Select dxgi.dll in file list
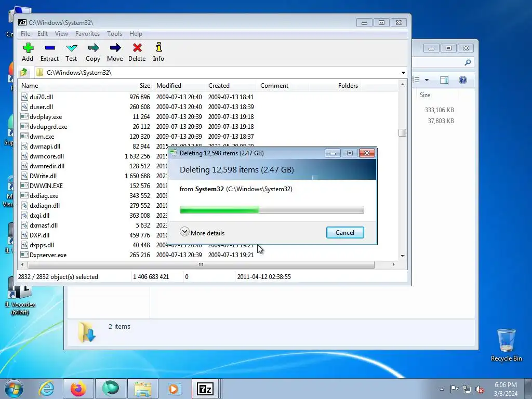The height and width of the screenshot is (399, 532). (39, 216)
